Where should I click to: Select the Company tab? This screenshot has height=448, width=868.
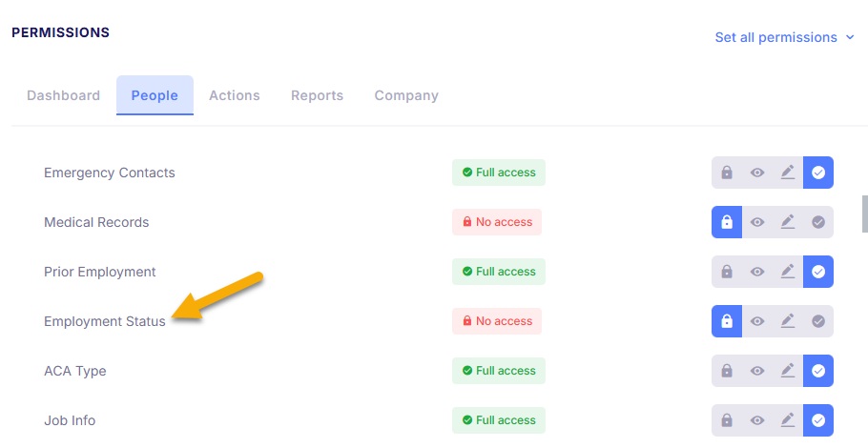click(x=406, y=95)
